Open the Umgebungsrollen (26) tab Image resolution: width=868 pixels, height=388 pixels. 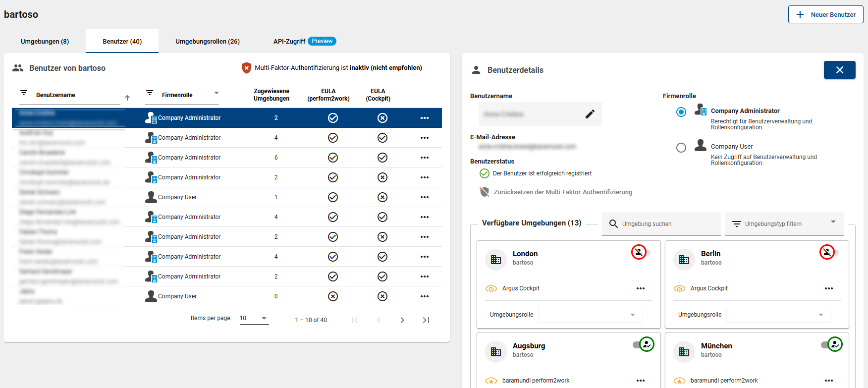pos(207,42)
